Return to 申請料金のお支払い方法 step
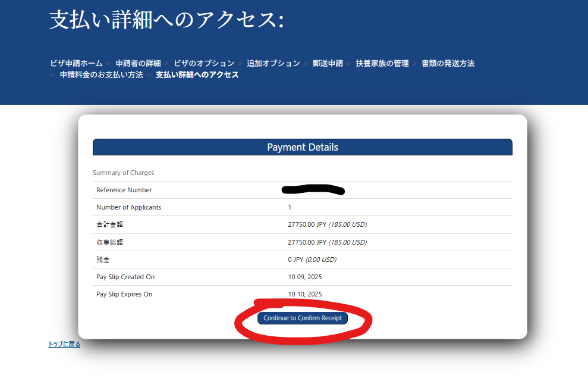The height and width of the screenshot is (378, 588). 101,75
